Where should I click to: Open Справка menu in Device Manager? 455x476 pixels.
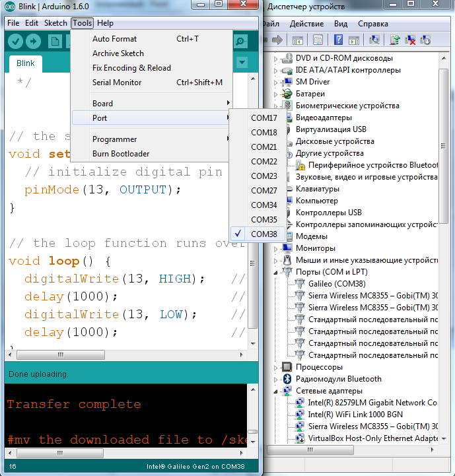(x=372, y=24)
